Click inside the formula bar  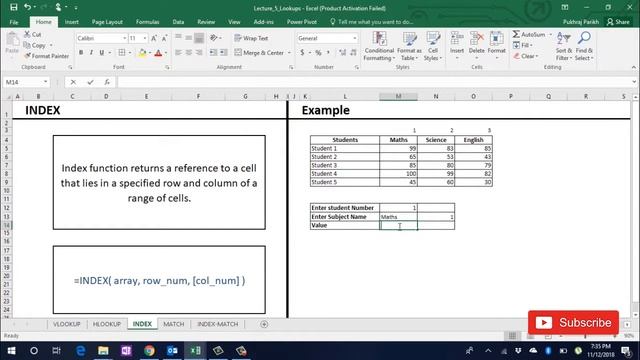(x=373, y=82)
